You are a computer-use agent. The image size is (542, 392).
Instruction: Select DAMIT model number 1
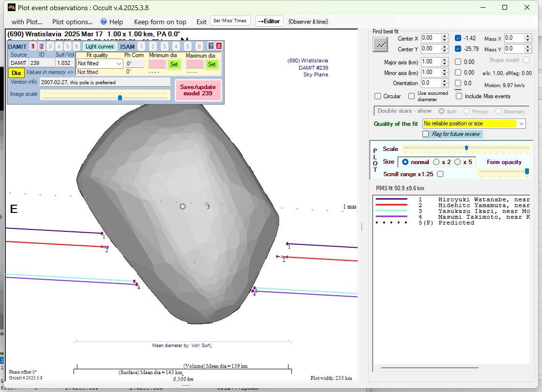click(x=33, y=46)
